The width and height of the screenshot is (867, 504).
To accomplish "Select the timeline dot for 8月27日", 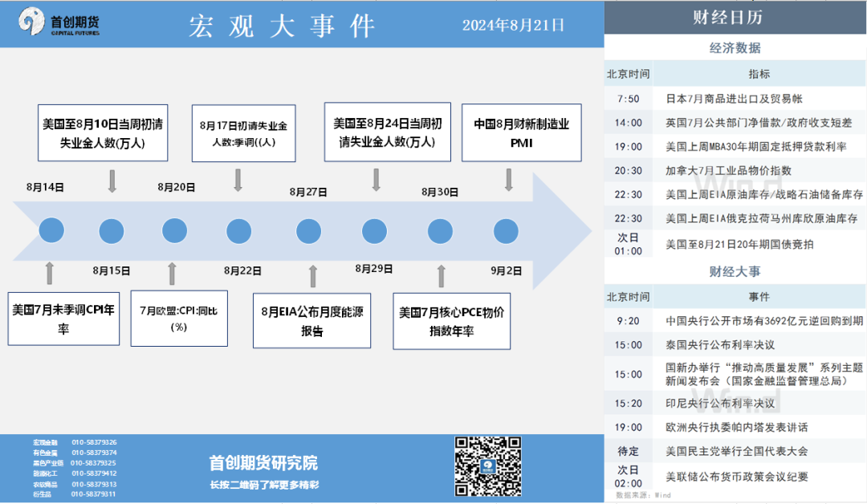I will point(308,231).
